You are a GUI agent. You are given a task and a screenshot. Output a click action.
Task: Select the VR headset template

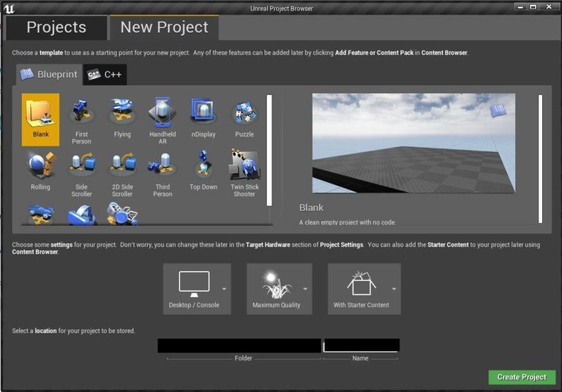click(81, 214)
